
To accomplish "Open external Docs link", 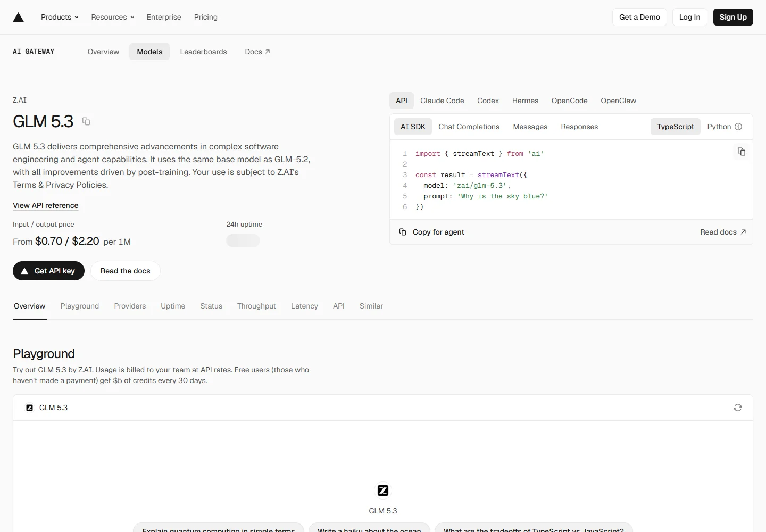I will tap(257, 52).
